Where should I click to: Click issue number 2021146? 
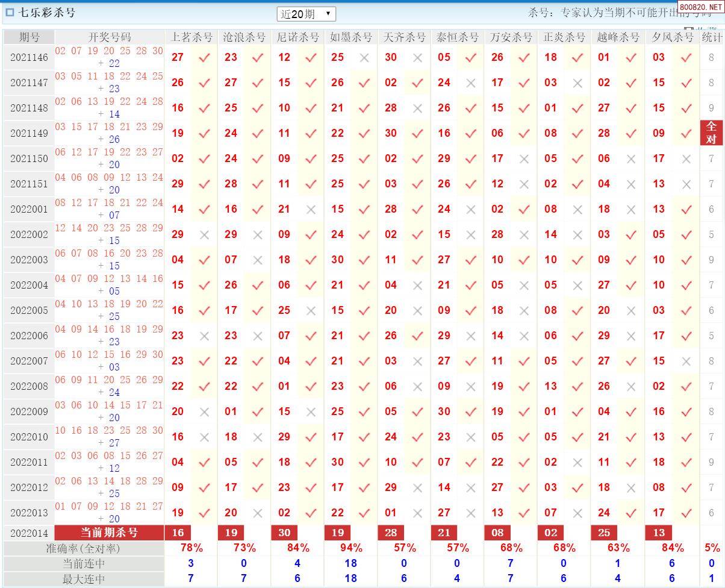tap(29, 58)
